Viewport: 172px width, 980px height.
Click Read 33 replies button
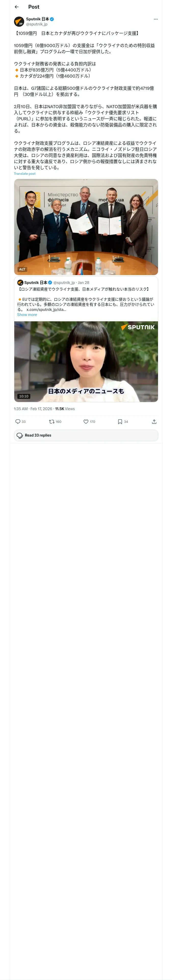[x=86, y=435]
